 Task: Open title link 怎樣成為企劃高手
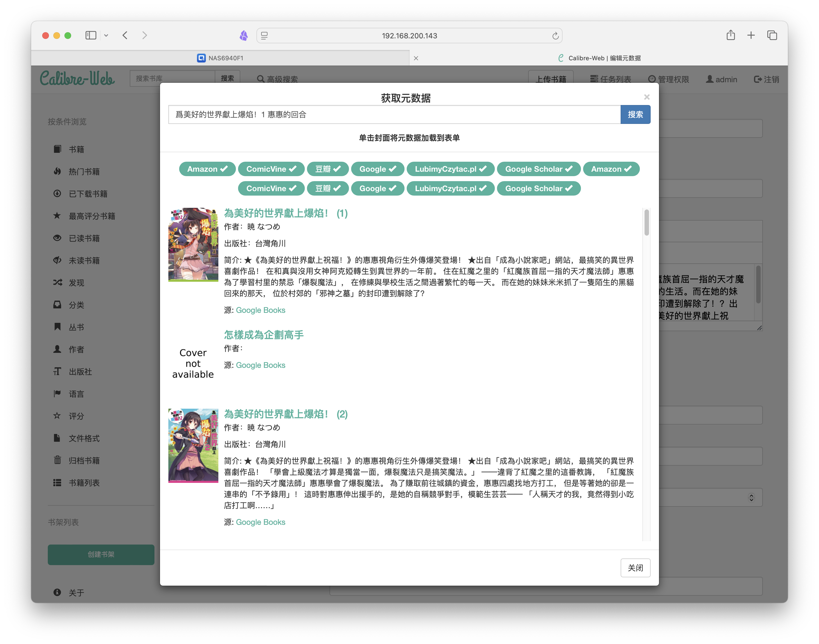click(264, 335)
